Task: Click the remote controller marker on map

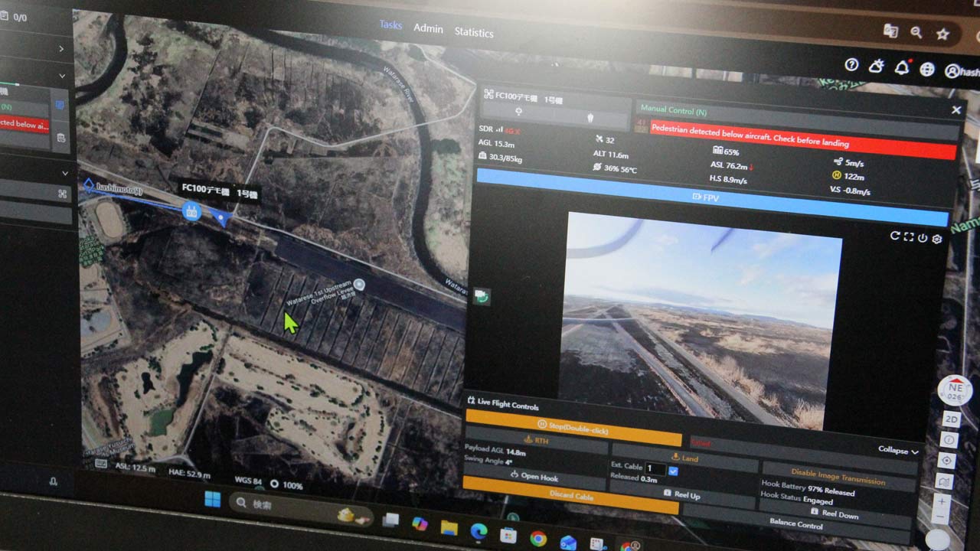Action: click(192, 212)
